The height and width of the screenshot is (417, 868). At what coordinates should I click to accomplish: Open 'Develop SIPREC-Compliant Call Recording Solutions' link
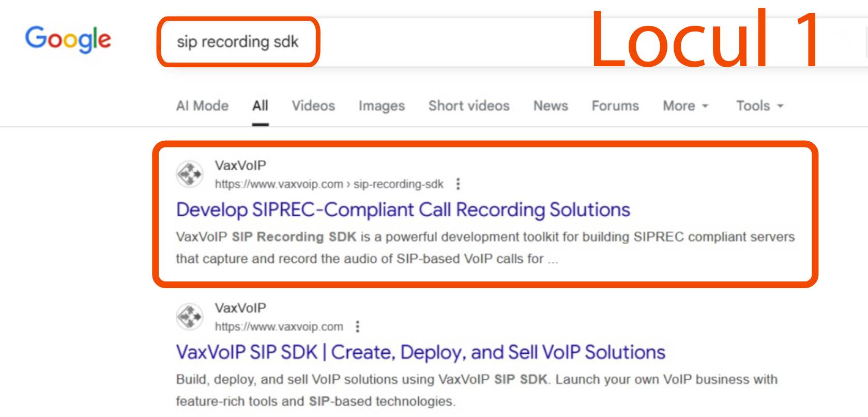[x=403, y=210]
